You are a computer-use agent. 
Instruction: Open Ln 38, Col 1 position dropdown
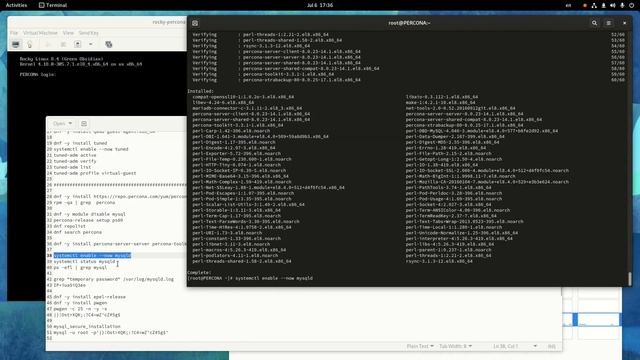pyautogui.click(x=515, y=346)
